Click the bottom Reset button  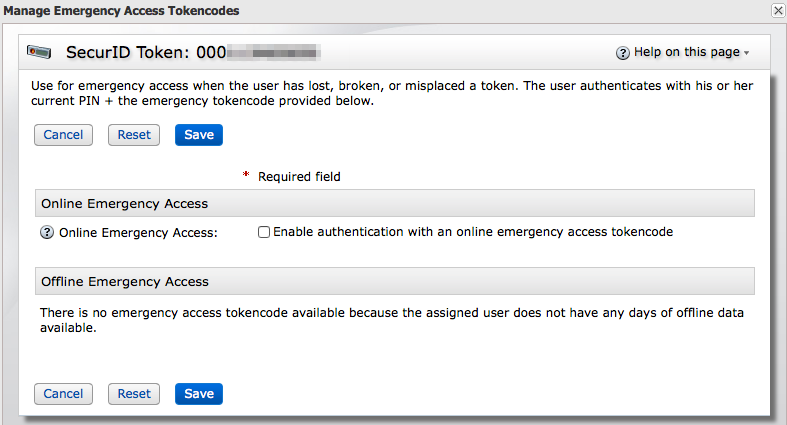(134, 394)
